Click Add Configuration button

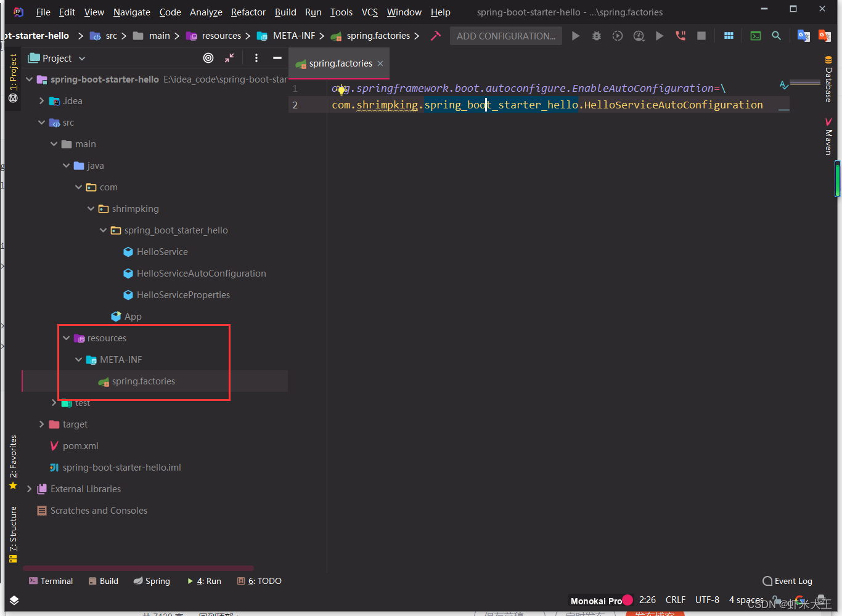[506, 36]
